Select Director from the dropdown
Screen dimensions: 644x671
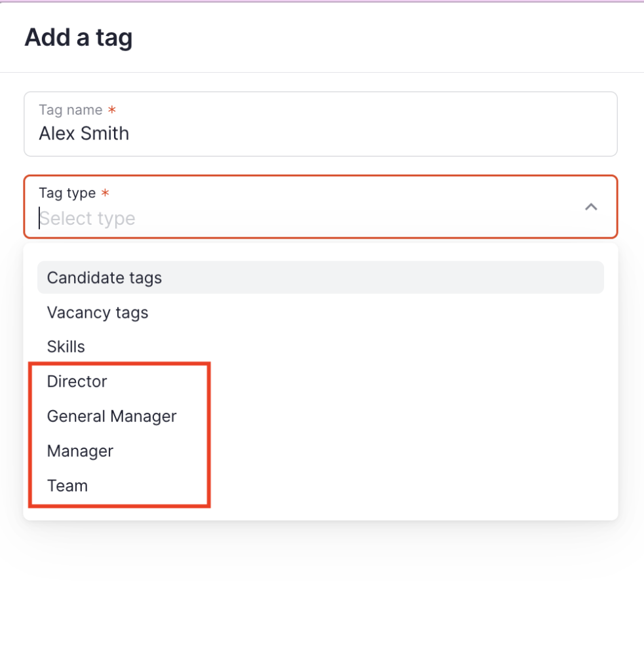tap(77, 381)
